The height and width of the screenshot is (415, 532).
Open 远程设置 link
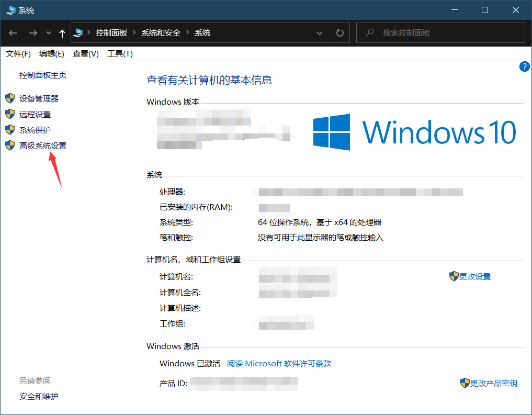pos(35,115)
